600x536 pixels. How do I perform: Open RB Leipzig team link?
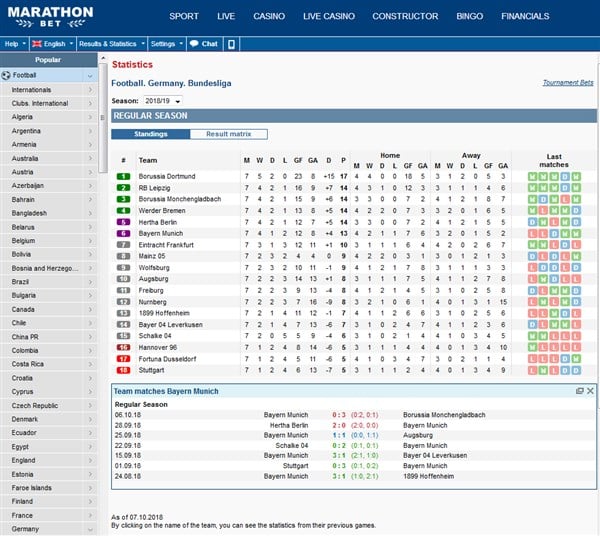pos(154,188)
